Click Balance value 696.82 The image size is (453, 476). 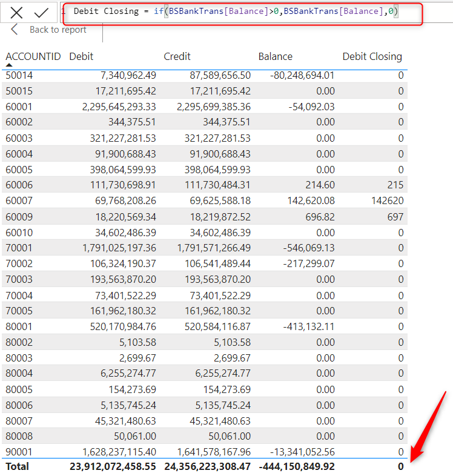pos(320,217)
